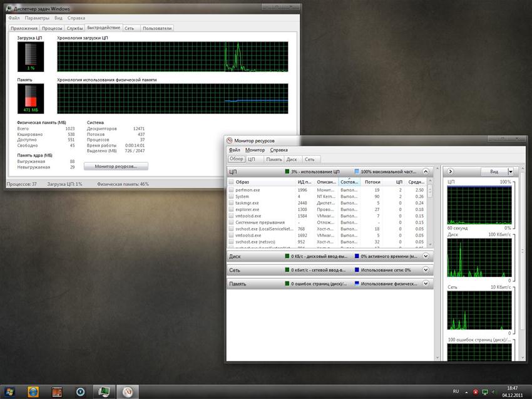Click Resource Monitor taskbar icon
The width and height of the screenshot is (532, 399).
pyautogui.click(x=127, y=391)
